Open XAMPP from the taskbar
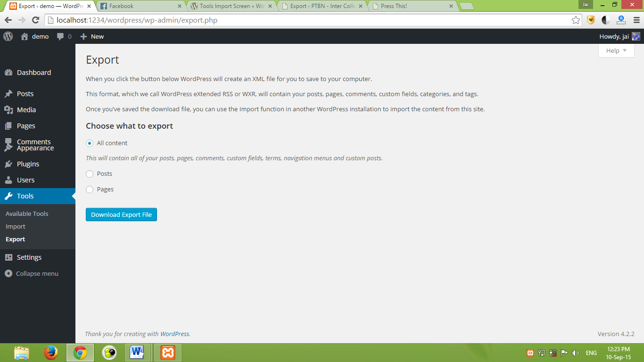Viewport: 644px width, 362px height. (x=168, y=353)
